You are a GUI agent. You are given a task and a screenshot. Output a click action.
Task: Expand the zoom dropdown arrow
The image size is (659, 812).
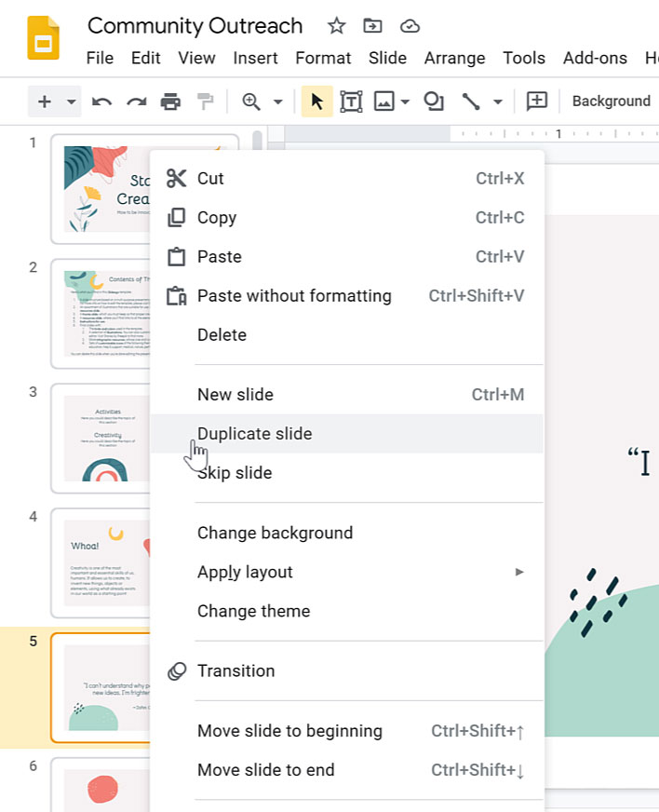(x=277, y=101)
